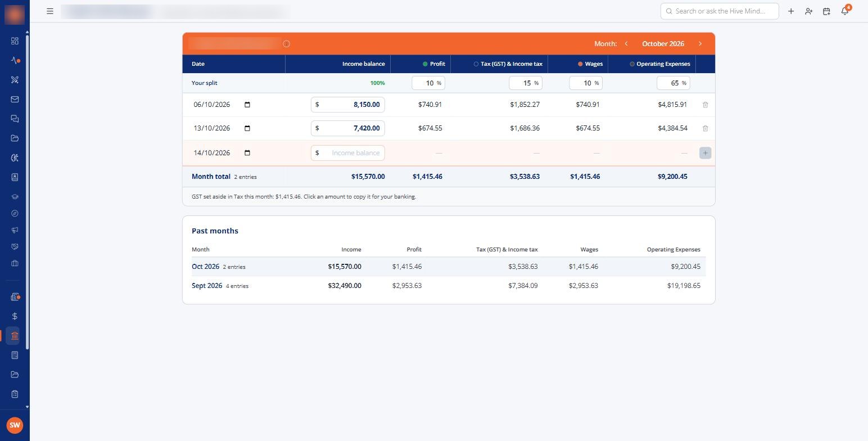Open the date picker for 14/10/2026
This screenshot has width=868, height=441.
(x=247, y=153)
